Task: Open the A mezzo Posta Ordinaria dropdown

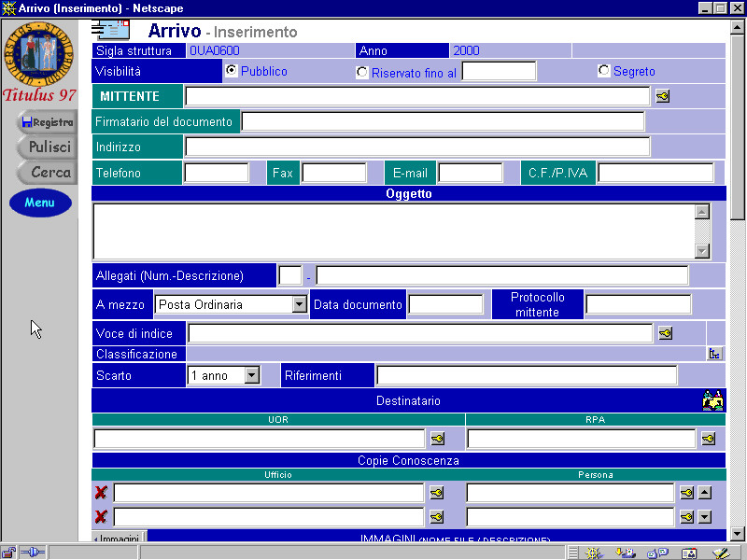Action: coord(299,304)
